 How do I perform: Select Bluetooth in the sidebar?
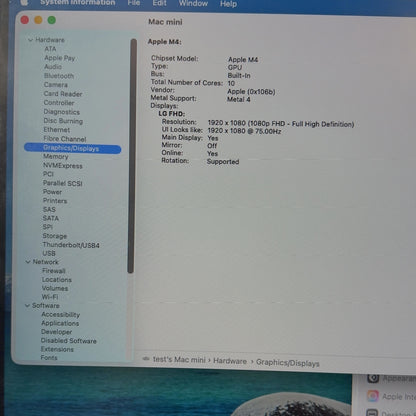[x=59, y=76]
